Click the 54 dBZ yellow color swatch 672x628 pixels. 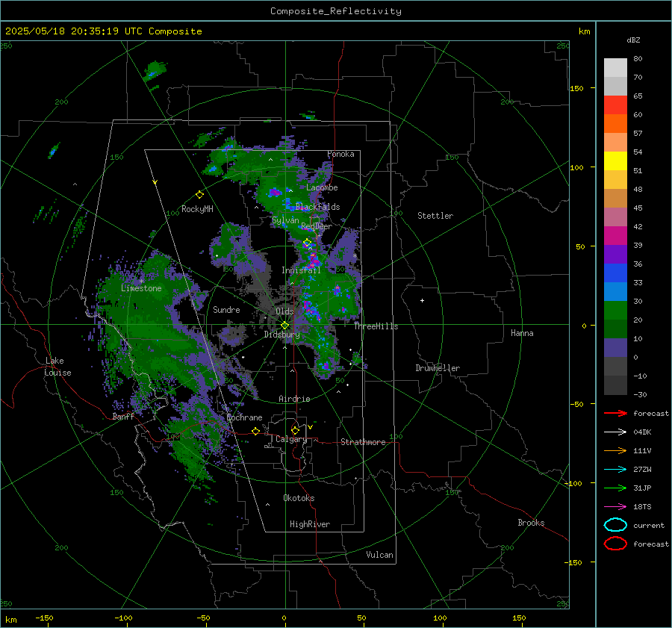(x=615, y=161)
